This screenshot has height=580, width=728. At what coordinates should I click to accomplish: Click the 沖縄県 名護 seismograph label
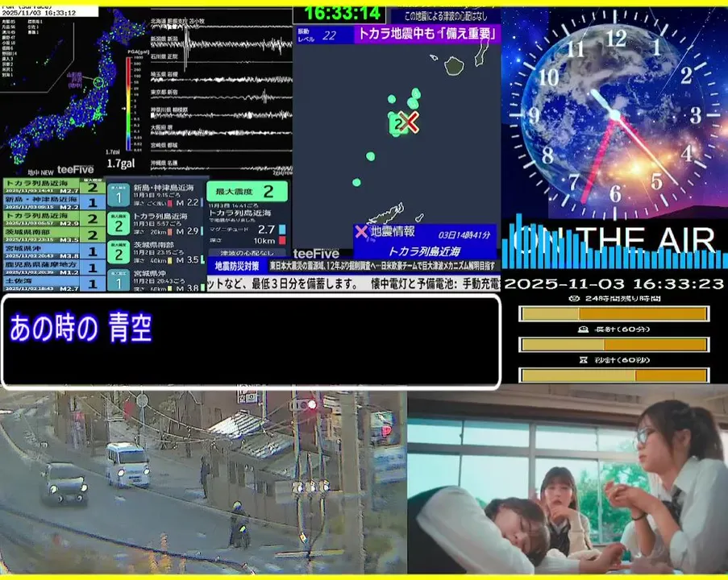coord(164,164)
